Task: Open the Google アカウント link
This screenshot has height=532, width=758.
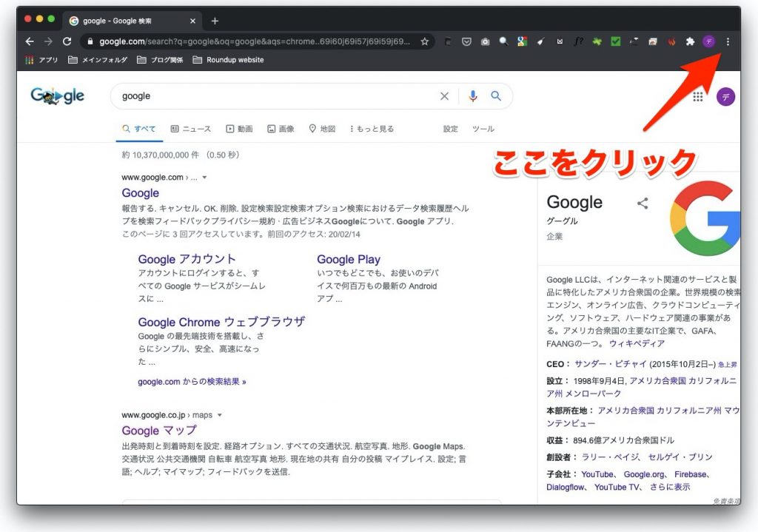Action: 187,259
